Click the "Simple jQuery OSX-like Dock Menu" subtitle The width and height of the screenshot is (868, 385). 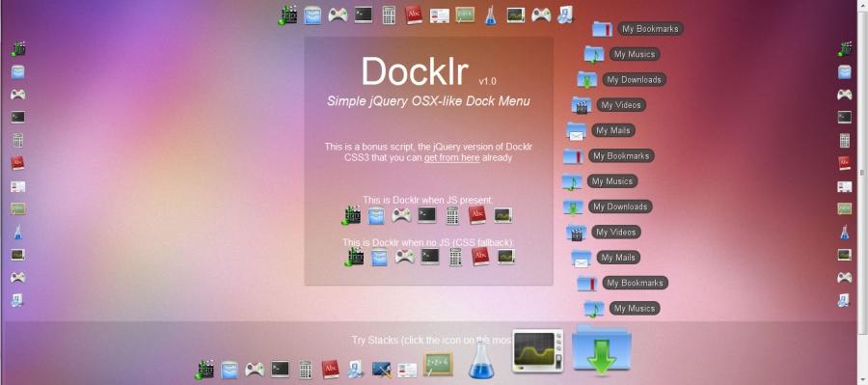428,101
